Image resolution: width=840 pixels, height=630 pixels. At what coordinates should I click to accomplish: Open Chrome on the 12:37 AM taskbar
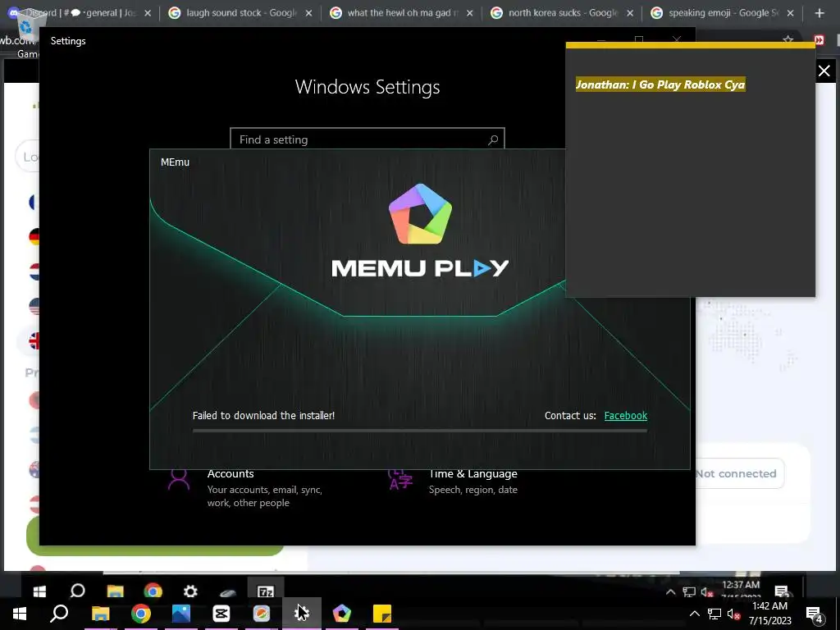pos(153,591)
